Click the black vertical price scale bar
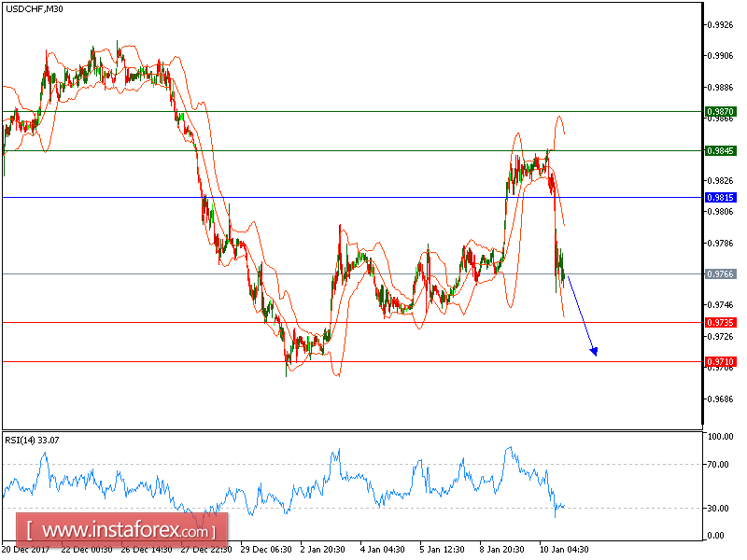Viewport: 747px width, 560px height. click(702, 215)
